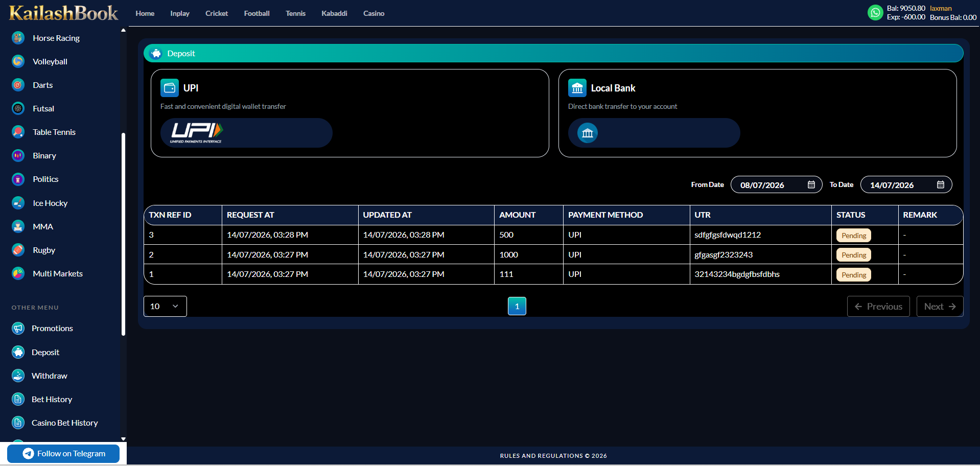Click UTR gfgasgf2323243
This screenshot has height=466, width=980.
click(724, 254)
